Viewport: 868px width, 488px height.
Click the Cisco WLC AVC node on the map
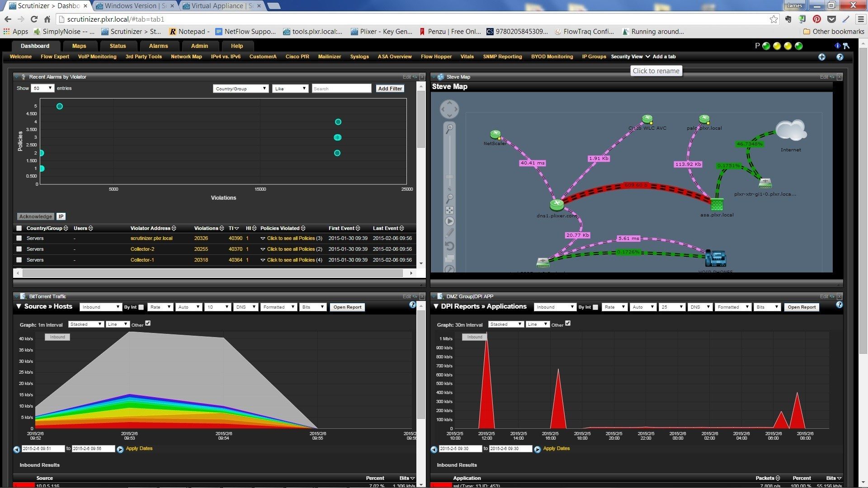(648, 119)
